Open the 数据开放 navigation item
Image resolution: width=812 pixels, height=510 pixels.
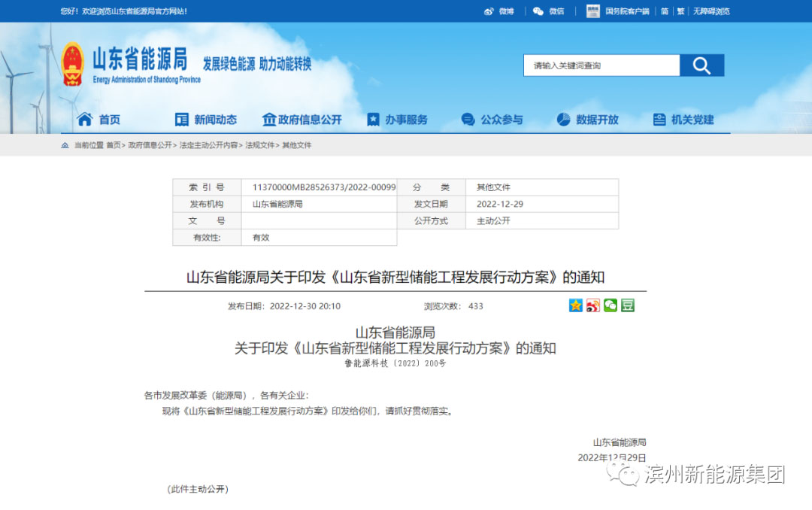coord(588,120)
